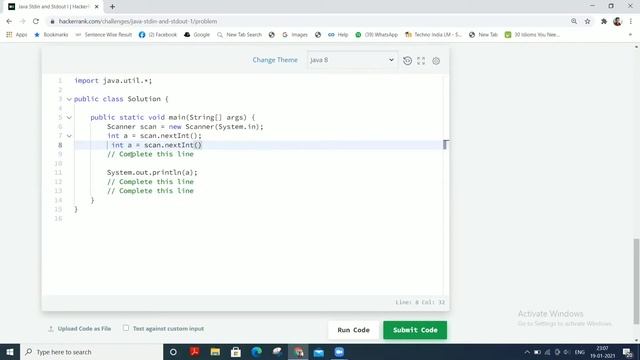
Task: Show hidden system tray icons
Action: (527, 352)
